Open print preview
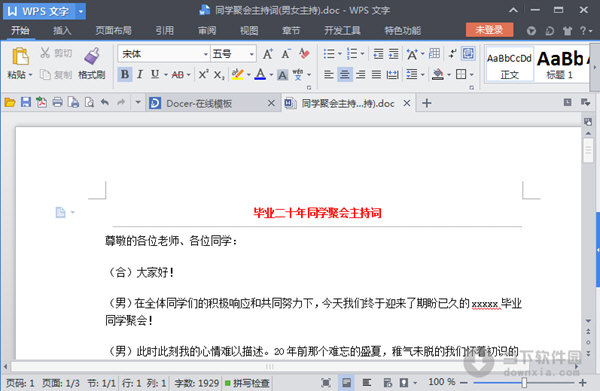The width and height of the screenshot is (600, 391). [x=89, y=102]
